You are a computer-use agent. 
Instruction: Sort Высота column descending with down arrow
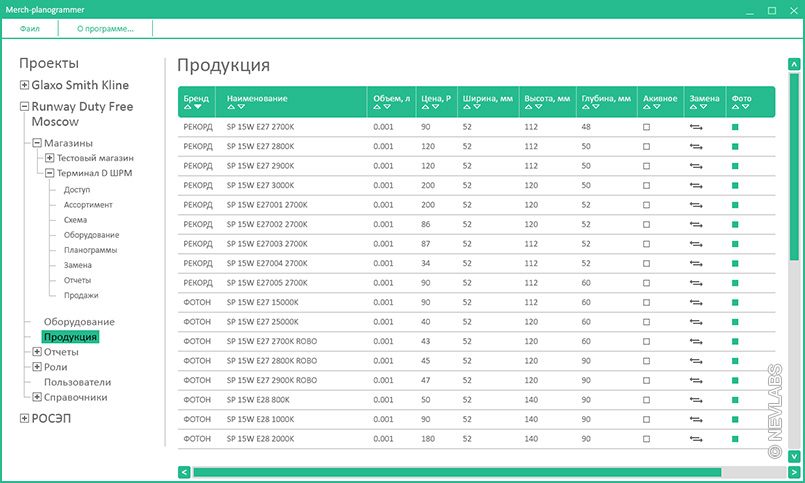[539, 107]
